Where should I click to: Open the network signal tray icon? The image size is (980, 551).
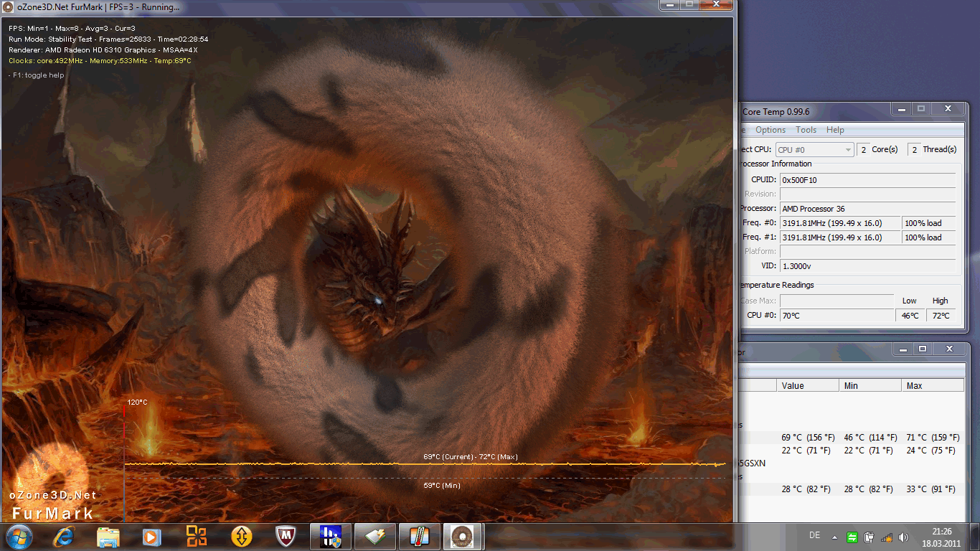click(x=886, y=537)
